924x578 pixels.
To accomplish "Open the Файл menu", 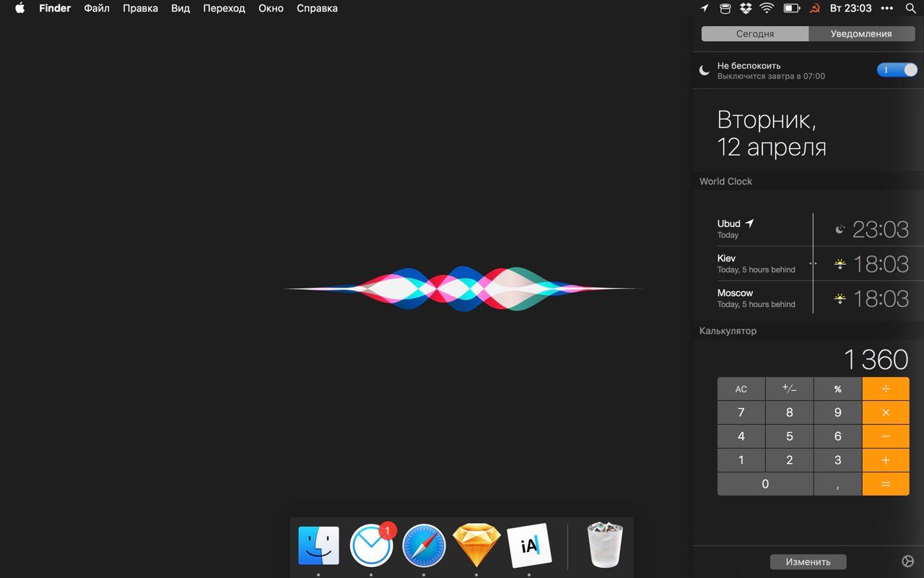I will 97,9.
